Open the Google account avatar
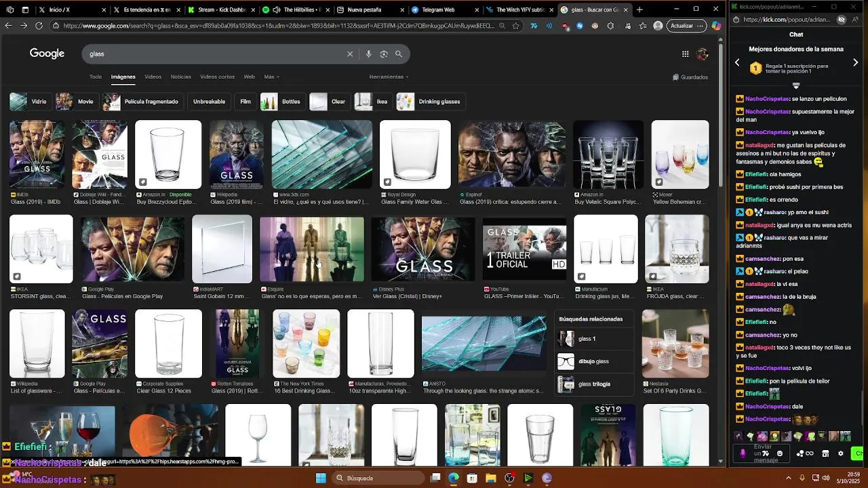The width and height of the screenshot is (868, 488). [703, 54]
